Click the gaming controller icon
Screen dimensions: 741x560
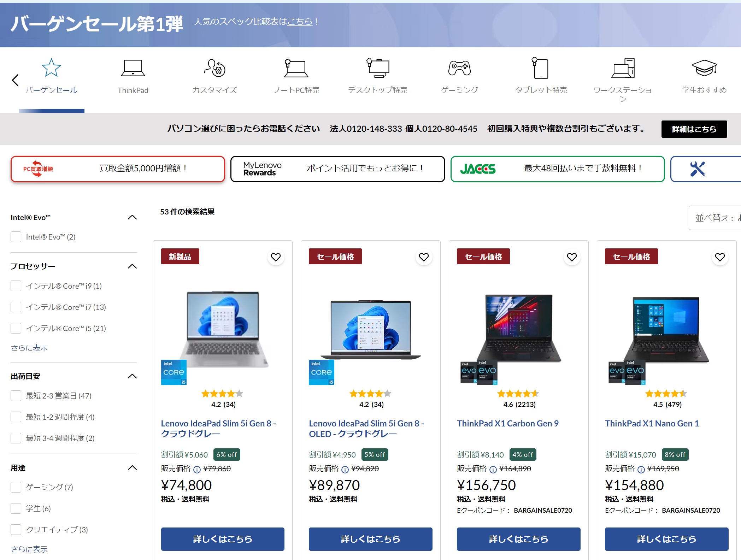(x=459, y=68)
